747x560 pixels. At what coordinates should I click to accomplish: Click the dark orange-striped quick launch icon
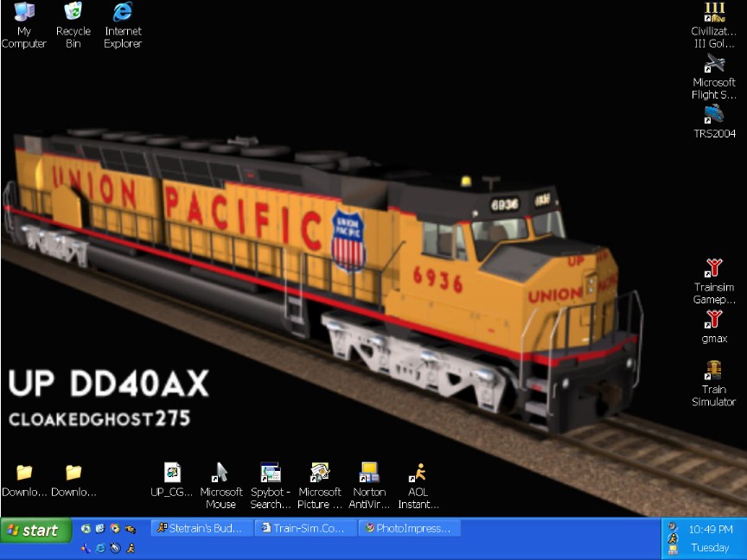coord(130,529)
